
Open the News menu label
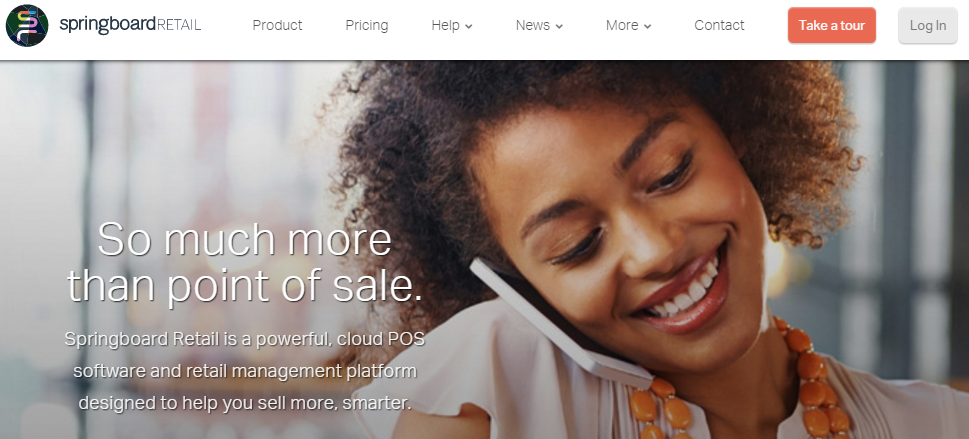tap(533, 25)
